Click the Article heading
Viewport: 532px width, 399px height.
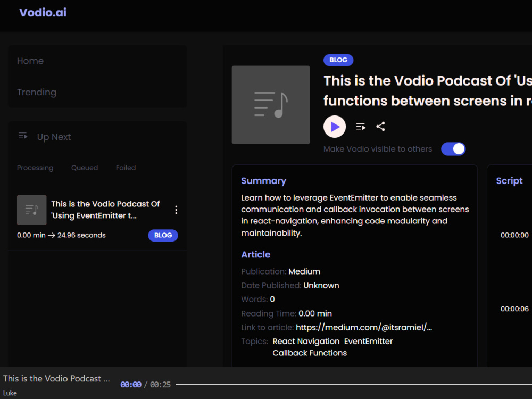point(256,254)
